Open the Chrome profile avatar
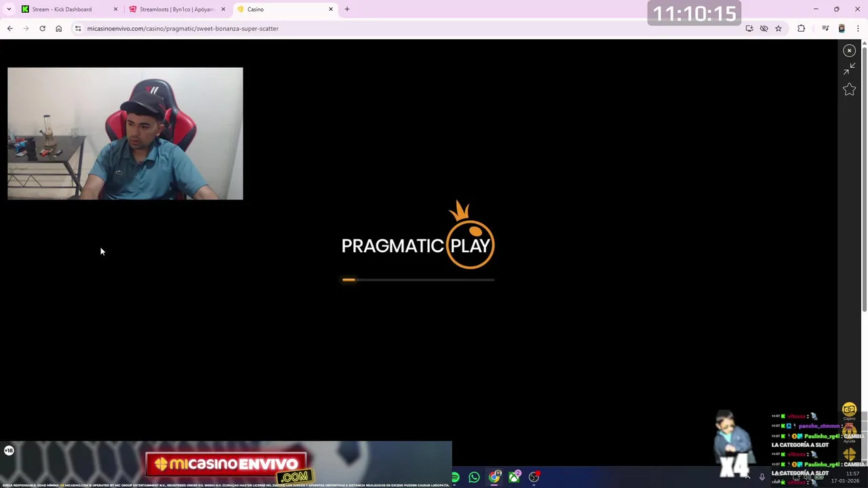This screenshot has width=868, height=488. 842,28
